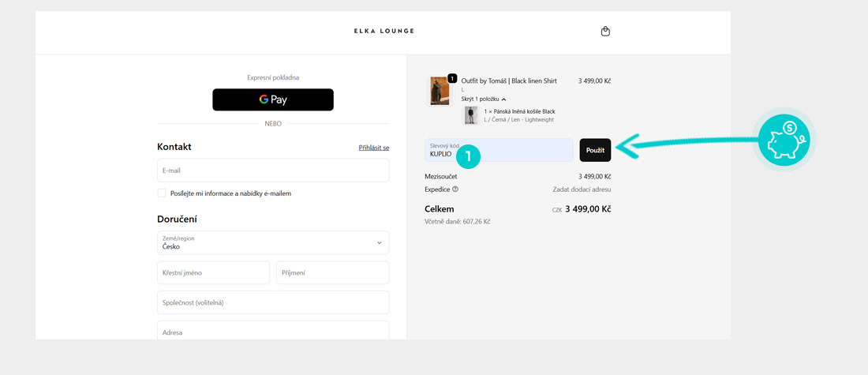Collapse the Skrýt 1 položku item list
This screenshot has height=375, width=868.
click(x=483, y=99)
